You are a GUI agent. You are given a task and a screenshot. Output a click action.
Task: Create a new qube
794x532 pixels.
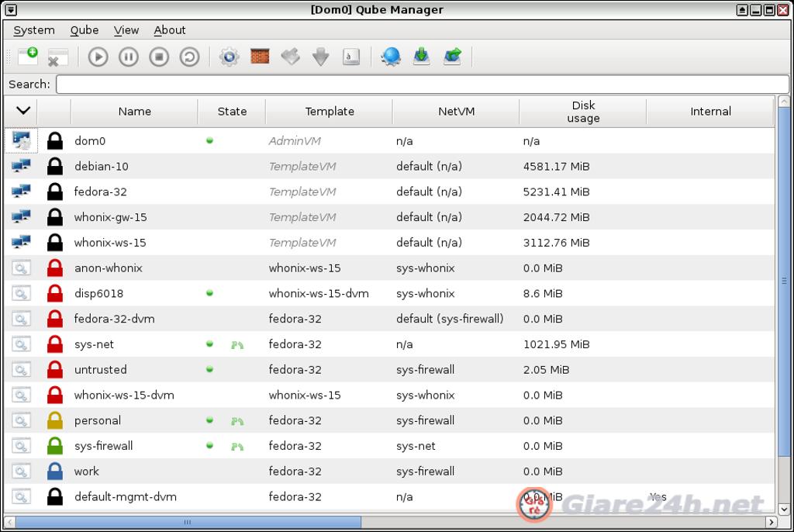pyautogui.click(x=28, y=56)
